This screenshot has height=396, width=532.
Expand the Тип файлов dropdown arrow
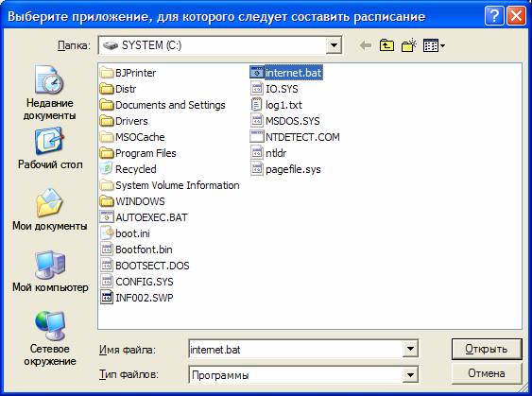[x=410, y=374]
